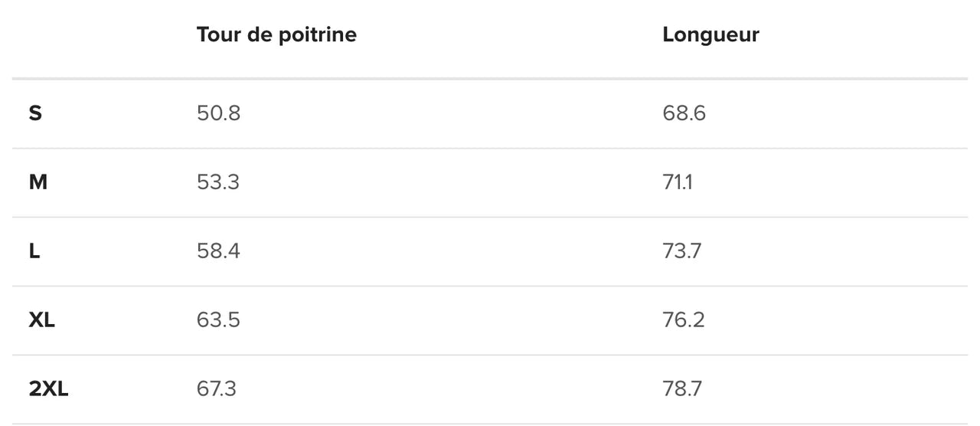This screenshot has width=980, height=426.
Task: Select the 2XL size row label
Action: [x=49, y=389]
